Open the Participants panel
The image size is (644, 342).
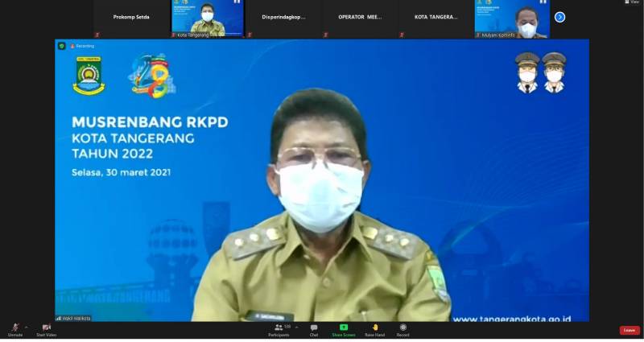(279, 329)
